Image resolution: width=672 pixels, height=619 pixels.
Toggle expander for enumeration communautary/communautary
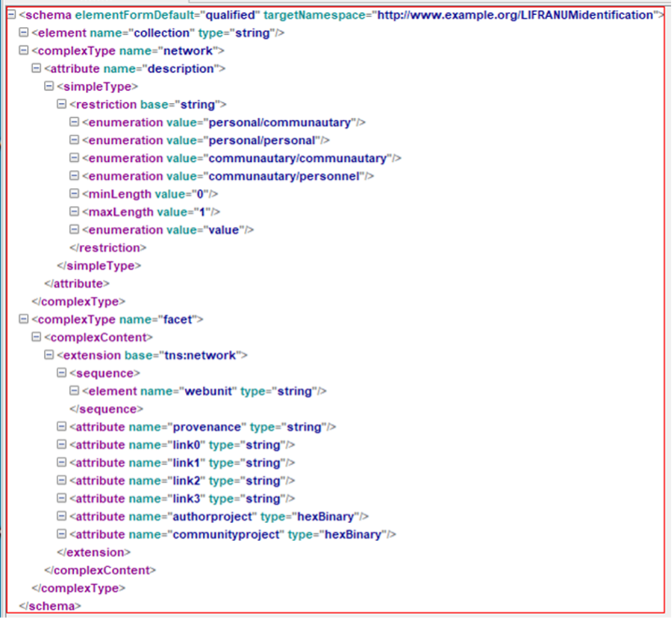[74, 158]
